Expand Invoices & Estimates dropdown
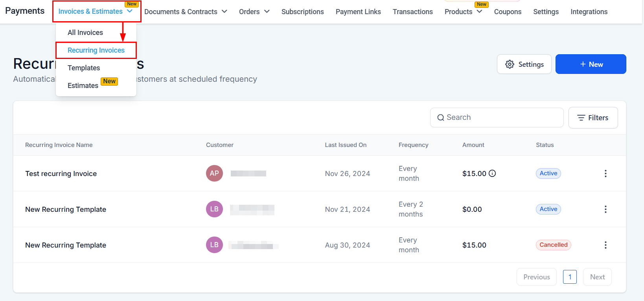The height and width of the screenshot is (301, 644). (x=96, y=11)
